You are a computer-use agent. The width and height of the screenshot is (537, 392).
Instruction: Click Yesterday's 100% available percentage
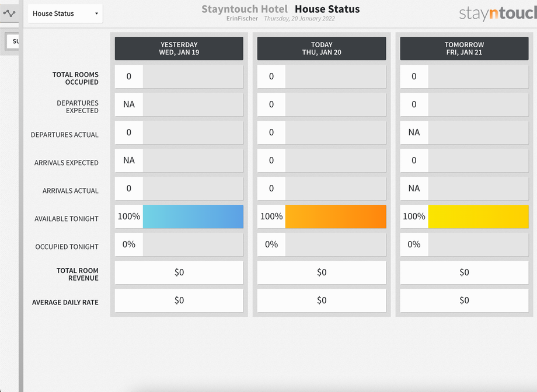(129, 217)
